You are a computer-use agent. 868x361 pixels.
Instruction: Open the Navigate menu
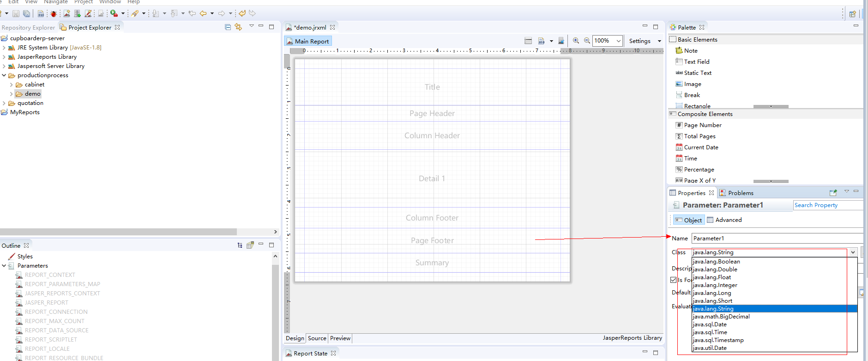coord(56,2)
